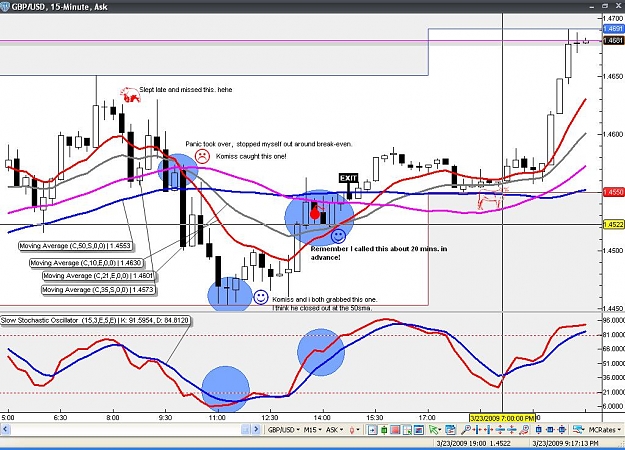This screenshot has height=450, width=625.
Task: Click the red 1.4550 price label
Action: (613, 192)
